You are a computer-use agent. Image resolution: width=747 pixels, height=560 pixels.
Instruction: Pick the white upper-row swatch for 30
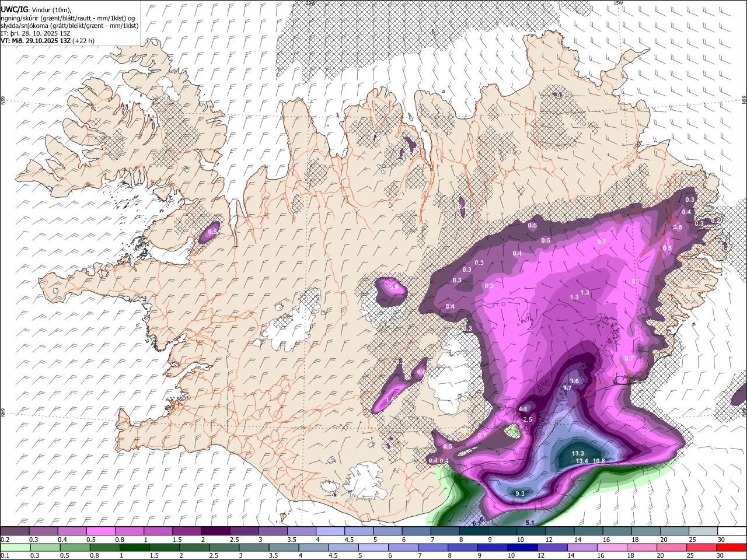click(732, 531)
